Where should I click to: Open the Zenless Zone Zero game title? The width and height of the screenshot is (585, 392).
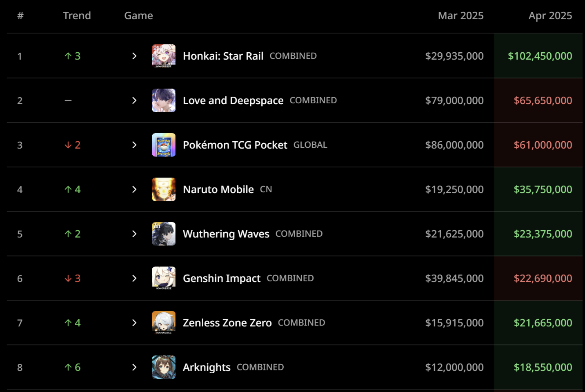click(227, 323)
